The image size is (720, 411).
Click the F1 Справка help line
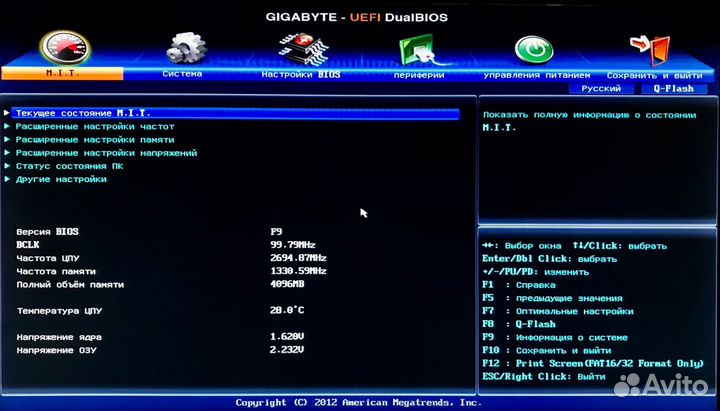[x=519, y=285]
